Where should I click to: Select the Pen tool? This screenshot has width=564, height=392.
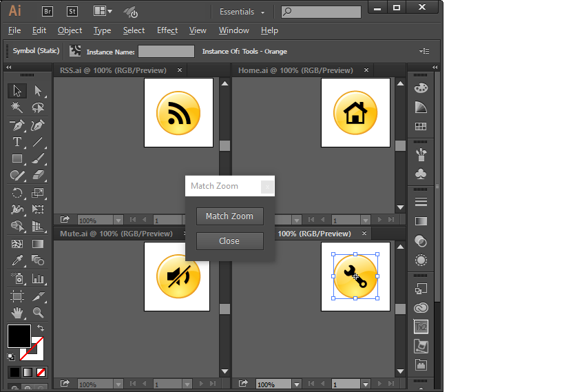tap(17, 125)
